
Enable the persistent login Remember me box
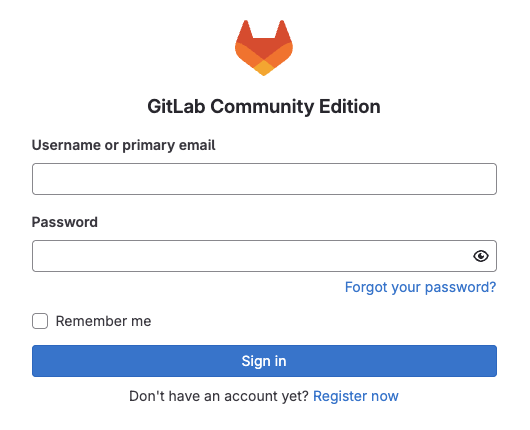click(40, 321)
